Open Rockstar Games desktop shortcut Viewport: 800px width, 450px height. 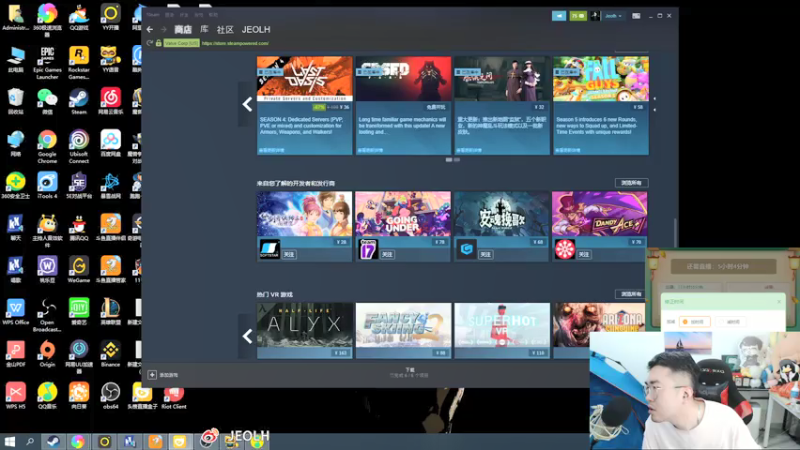coord(79,62)
